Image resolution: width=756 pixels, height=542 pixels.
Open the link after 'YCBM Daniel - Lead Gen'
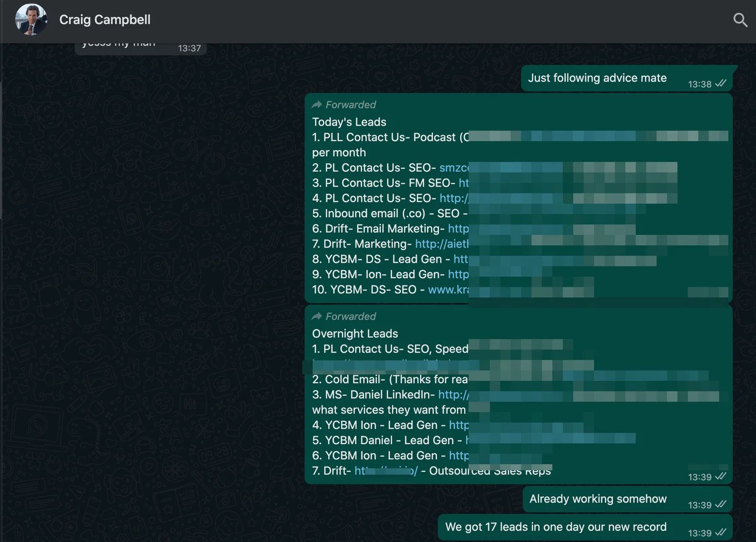point(467,440)
